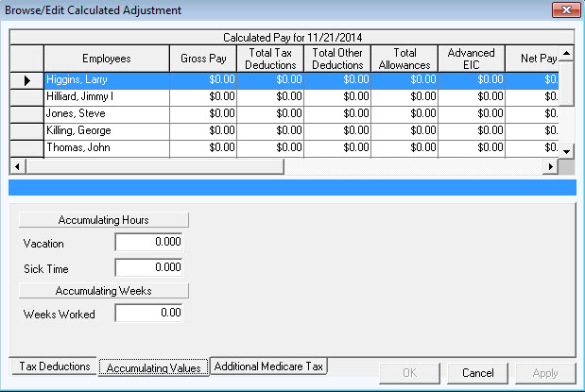Click the Sick Time input field
The image size is (585, 392).
[x=148, y=268]
